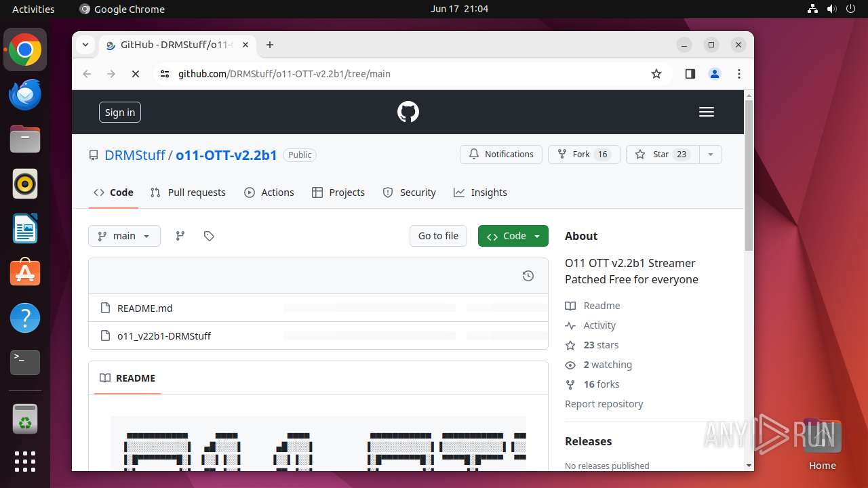This screenshot has height=488, width=868.
Task: Open the power tray icon
Action: 850,9
